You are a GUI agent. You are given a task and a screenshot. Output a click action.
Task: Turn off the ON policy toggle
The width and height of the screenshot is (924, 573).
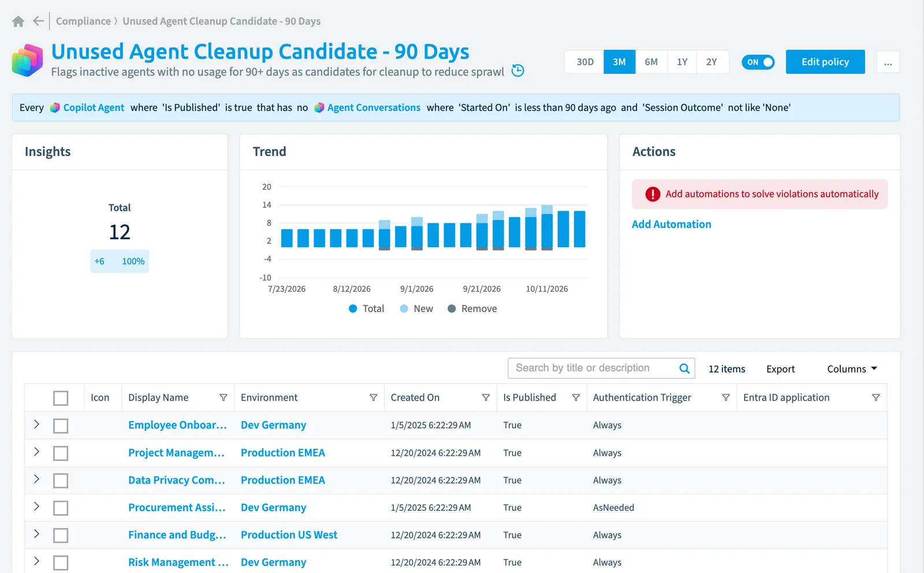coord(758,62)
